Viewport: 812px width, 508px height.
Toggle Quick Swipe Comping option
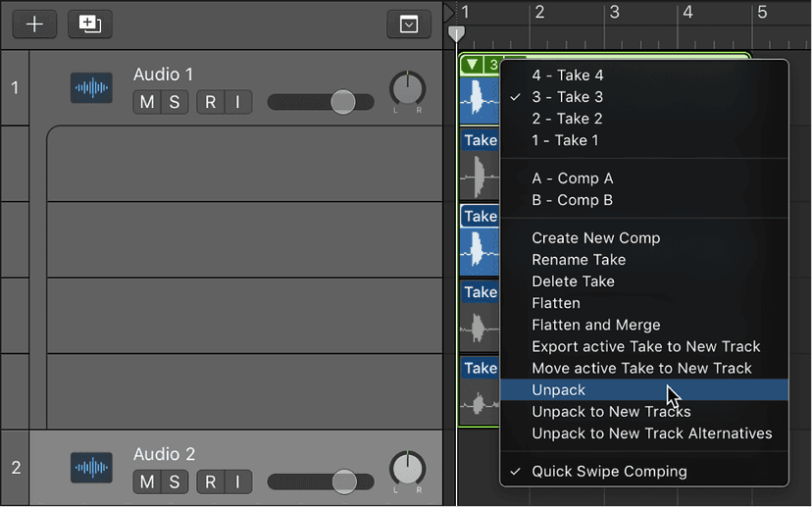pos(644,472)
